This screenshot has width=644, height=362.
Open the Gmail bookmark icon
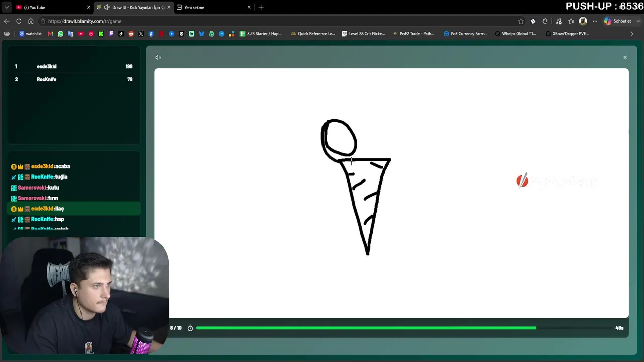click(x=50, y=34)
